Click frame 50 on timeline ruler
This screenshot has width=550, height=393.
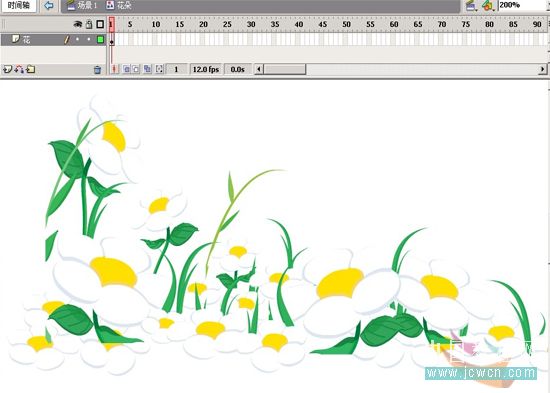(346, 24)
